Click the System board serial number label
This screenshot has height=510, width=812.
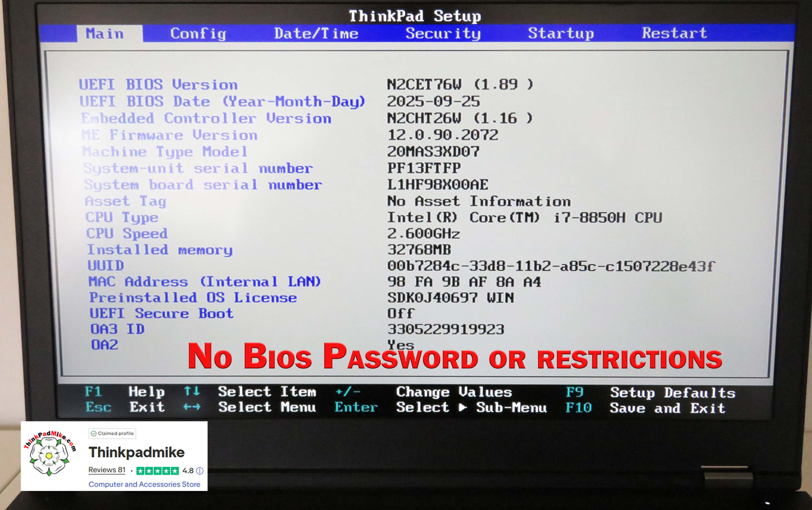click(x=203, y=185)
